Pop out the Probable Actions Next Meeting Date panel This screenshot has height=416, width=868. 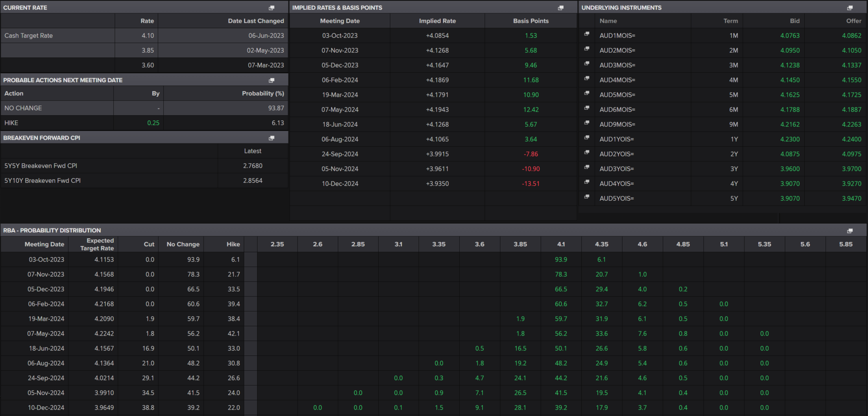coord(271,81)
